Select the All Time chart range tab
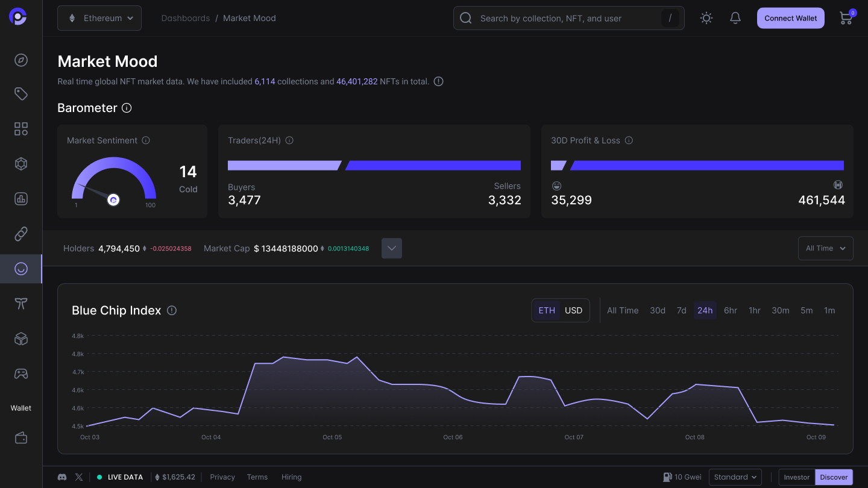Screen dimensions: 868x488 [x=623, y=310]
